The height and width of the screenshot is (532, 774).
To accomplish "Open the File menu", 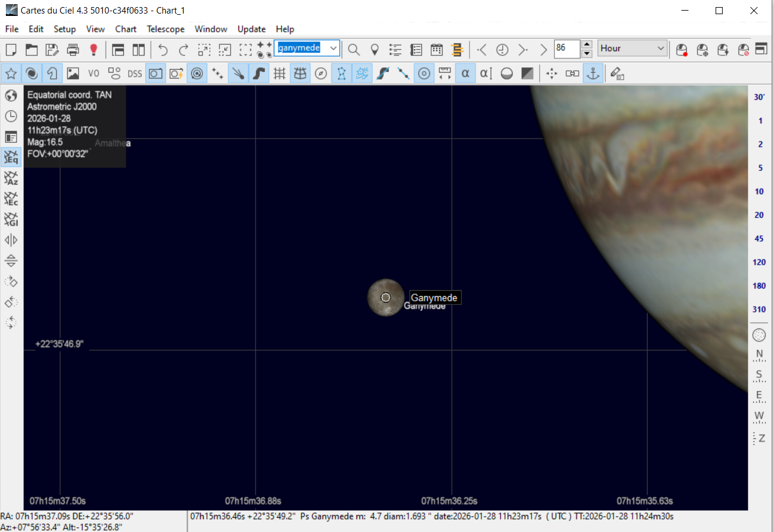I will [x=12, y=29].
